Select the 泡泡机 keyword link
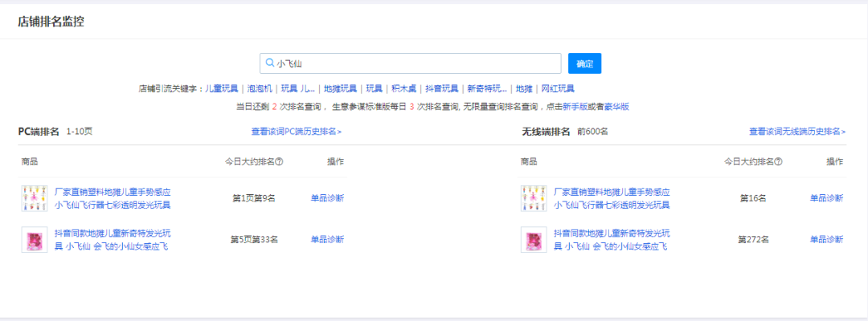The height and width of the screenshot is (321, 868). [260, 88]
